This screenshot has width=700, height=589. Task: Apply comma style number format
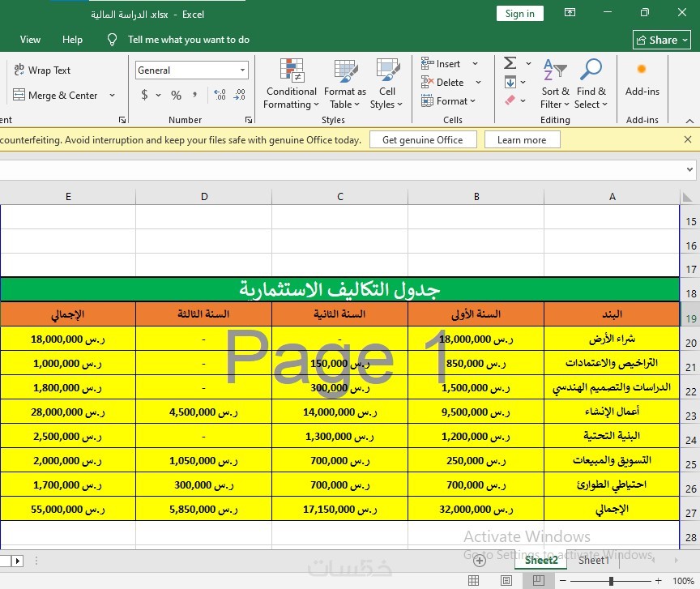(x=194, y=95)
